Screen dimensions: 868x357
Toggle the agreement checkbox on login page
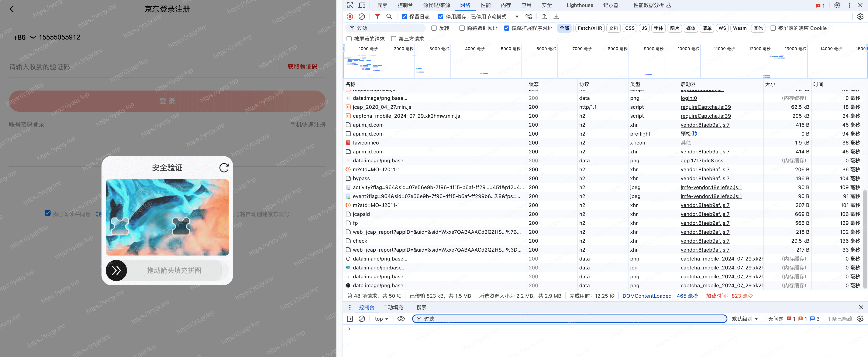click(x=48, y=213)
